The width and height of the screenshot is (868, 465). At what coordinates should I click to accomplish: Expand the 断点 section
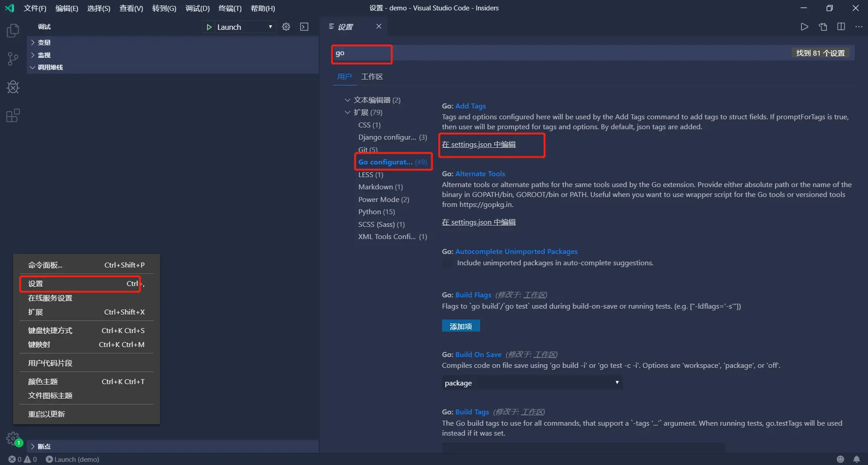point(173,446)
